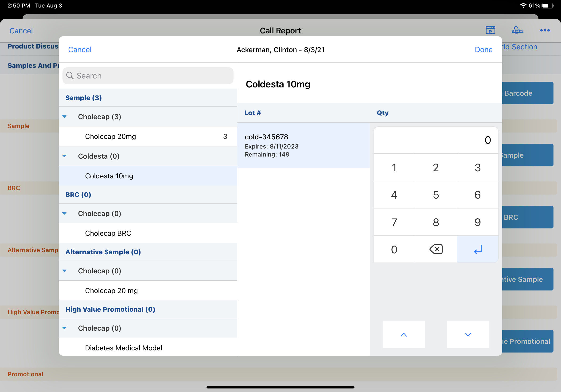Tap the signature icon in header

[518, 30]
